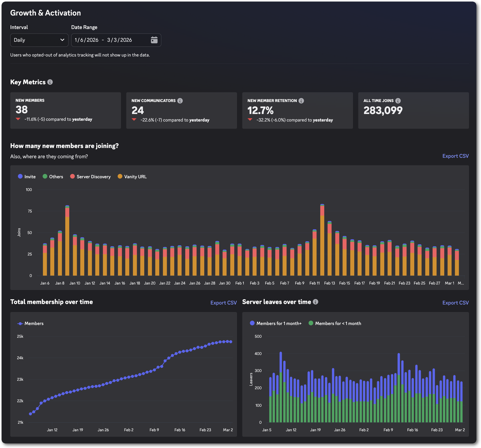
Task: Open the date range field
Action: [110, 40]
